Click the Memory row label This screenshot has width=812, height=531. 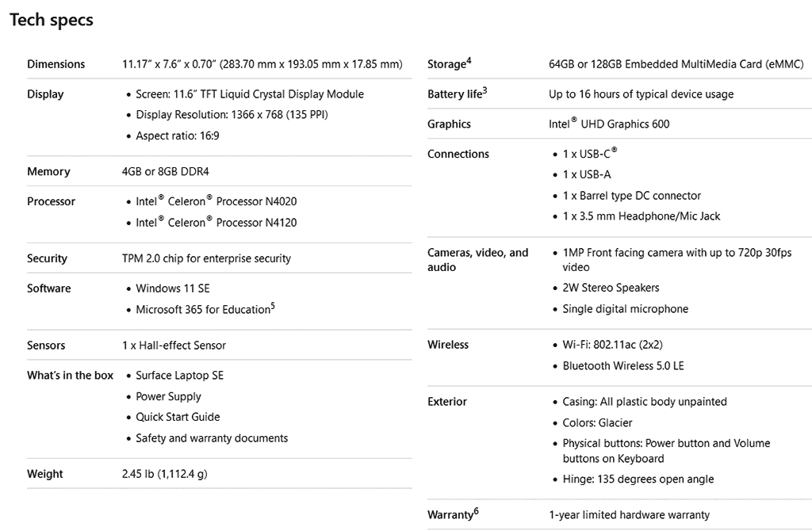[x=48, y=172]
